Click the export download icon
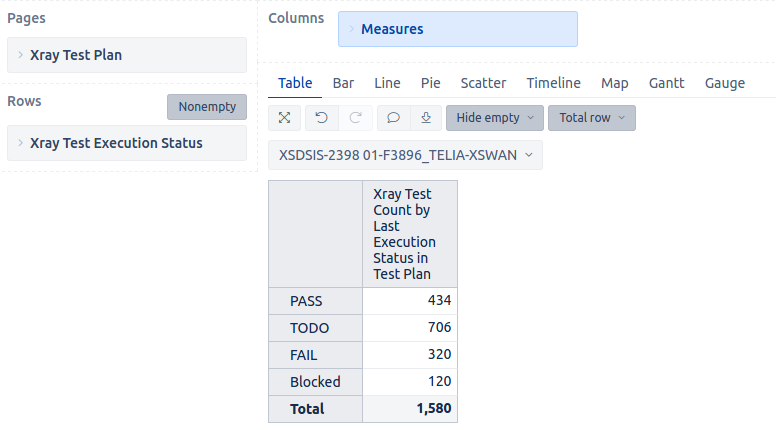Viewport: 776px width, 430px height. [x=426, y=118]
